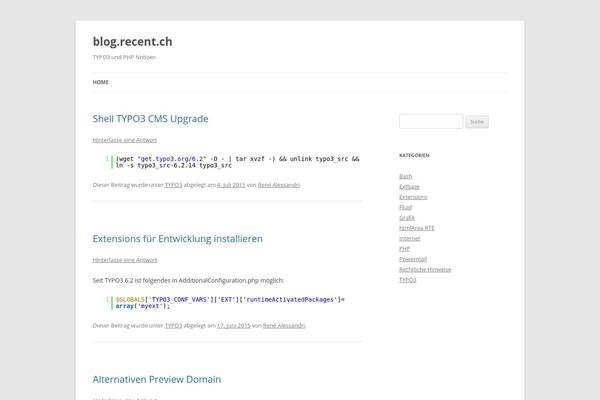Open the blog.recent.ch site title
600x400 pixels.
tap(132, 41)
